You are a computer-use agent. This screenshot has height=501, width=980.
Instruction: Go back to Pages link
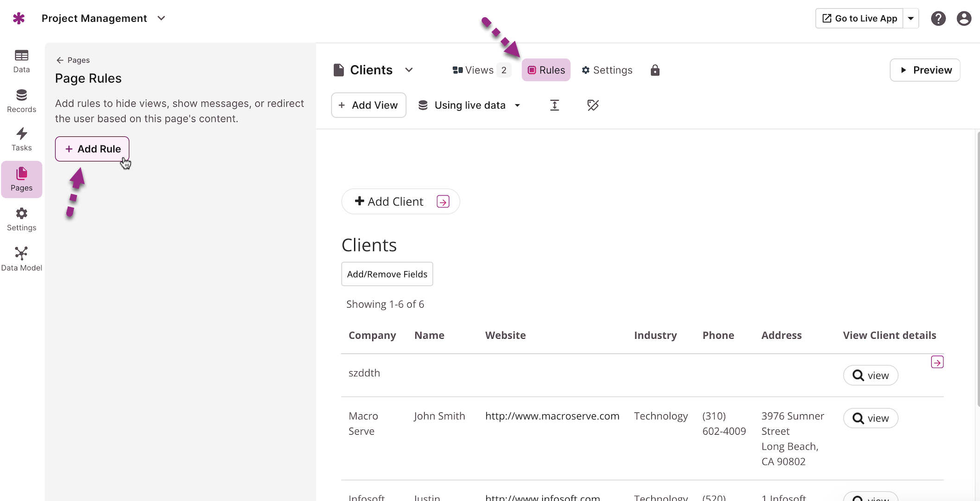[x=73, y=60]
